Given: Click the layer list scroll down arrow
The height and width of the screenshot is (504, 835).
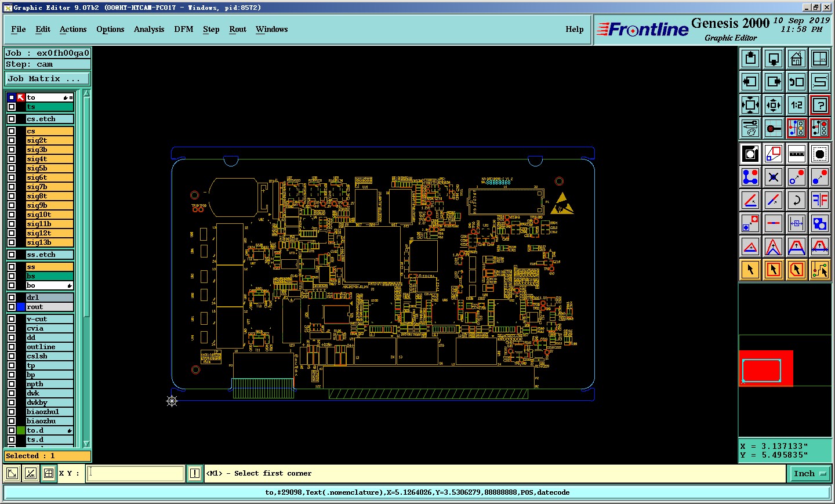Looking at the screenshot, I should [x=86, y=444].
